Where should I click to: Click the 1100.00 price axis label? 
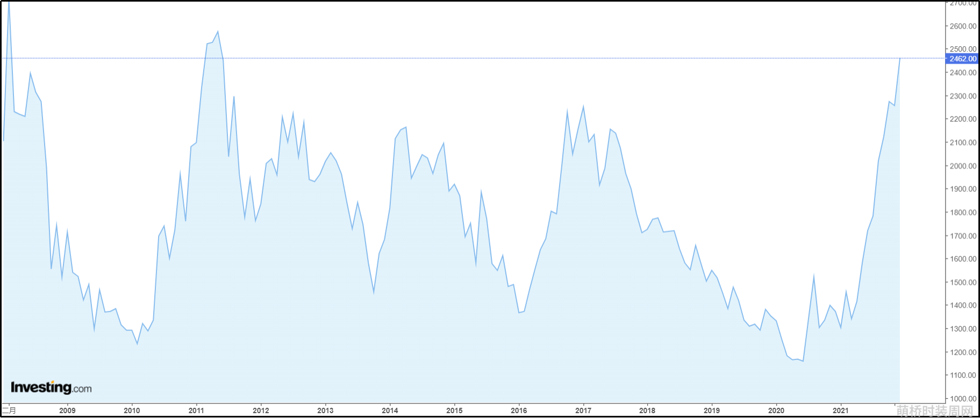coord(963,376)
